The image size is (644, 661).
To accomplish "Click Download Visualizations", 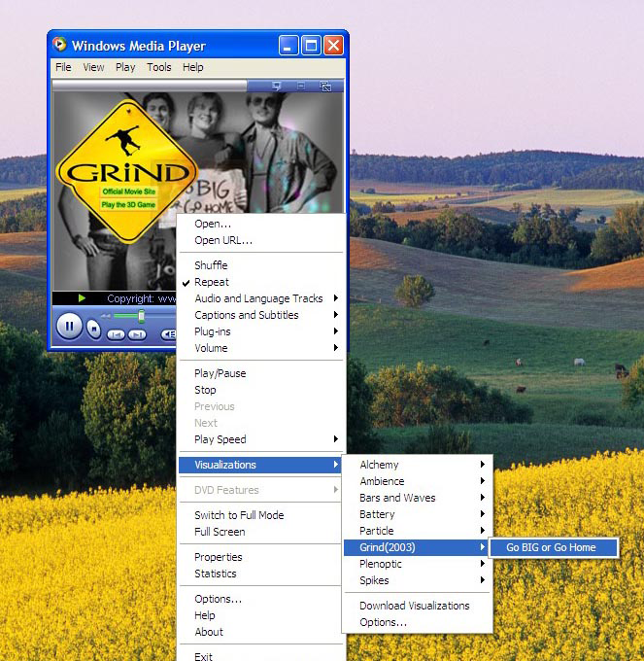I will tap(417, 606).
